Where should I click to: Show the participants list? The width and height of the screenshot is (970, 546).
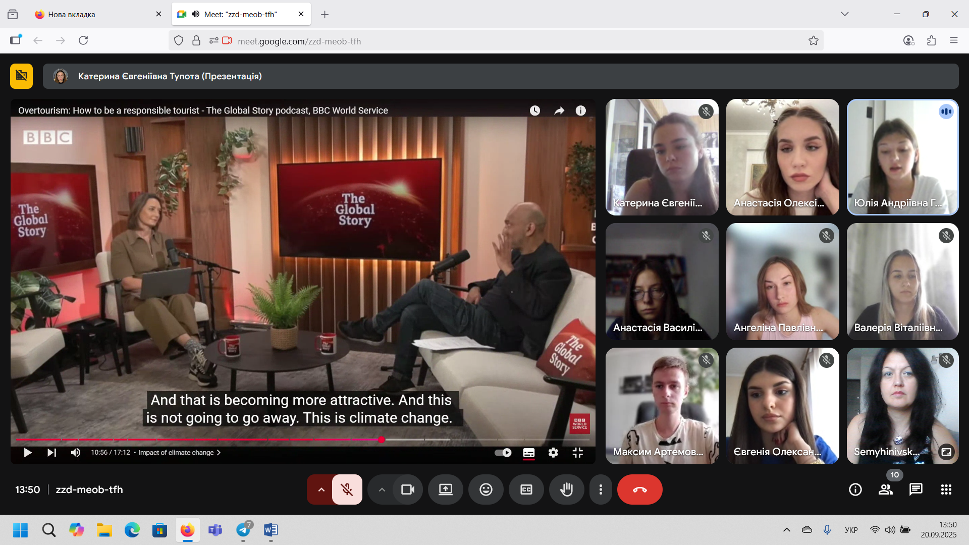(885, 489)
